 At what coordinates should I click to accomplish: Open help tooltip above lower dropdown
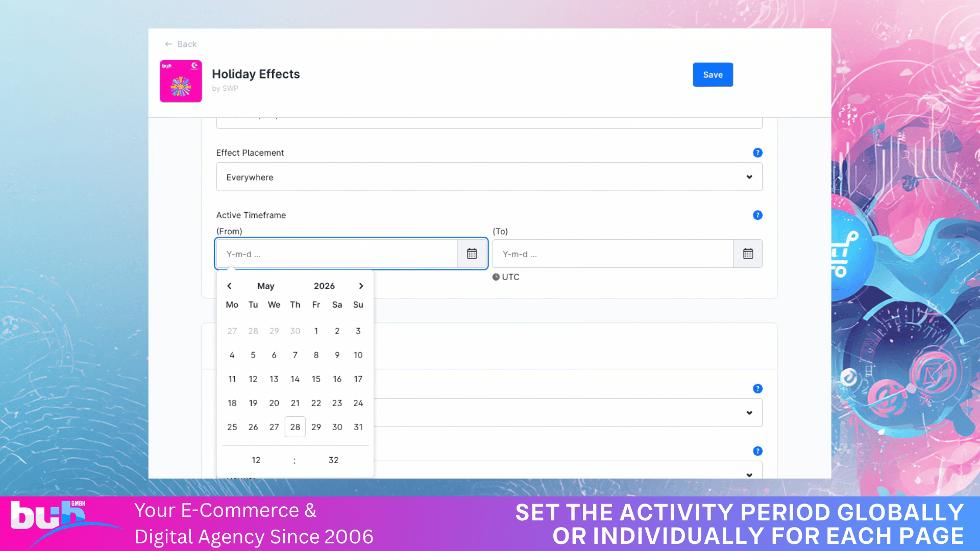(x=757, y=389)
